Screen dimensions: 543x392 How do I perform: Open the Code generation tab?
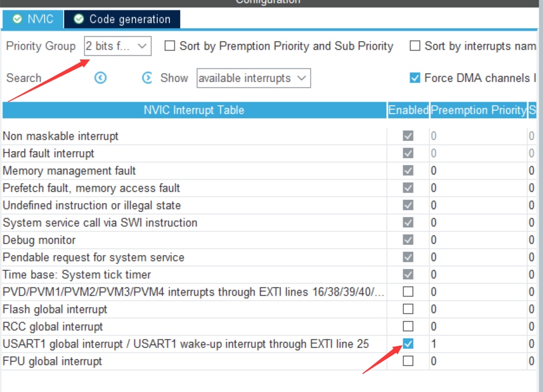coord(122,19)
